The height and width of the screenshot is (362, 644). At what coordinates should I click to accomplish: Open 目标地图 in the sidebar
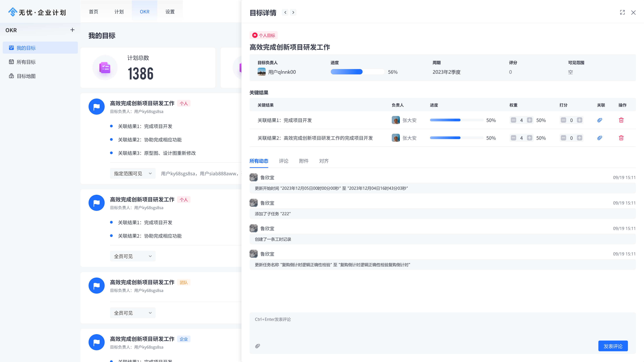26,76
